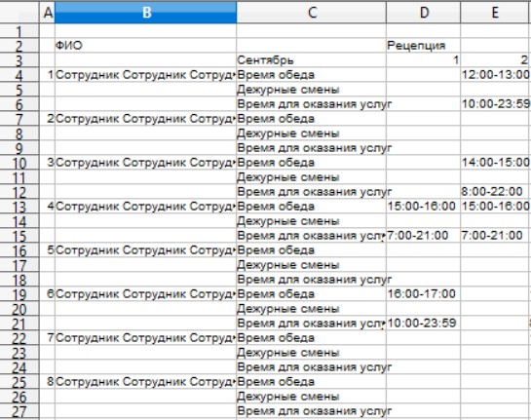Click '7:00-21:00' cell in column E

(x=496, y=235)
